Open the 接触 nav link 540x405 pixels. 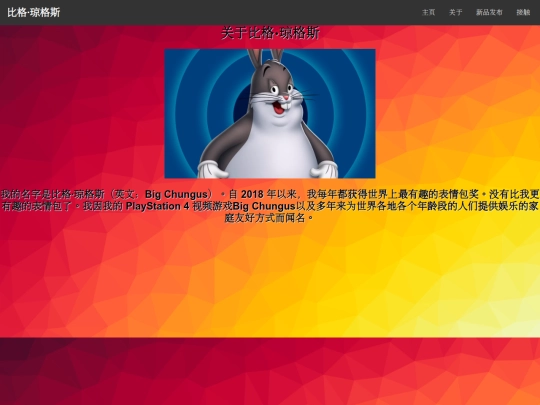[523, 12]
